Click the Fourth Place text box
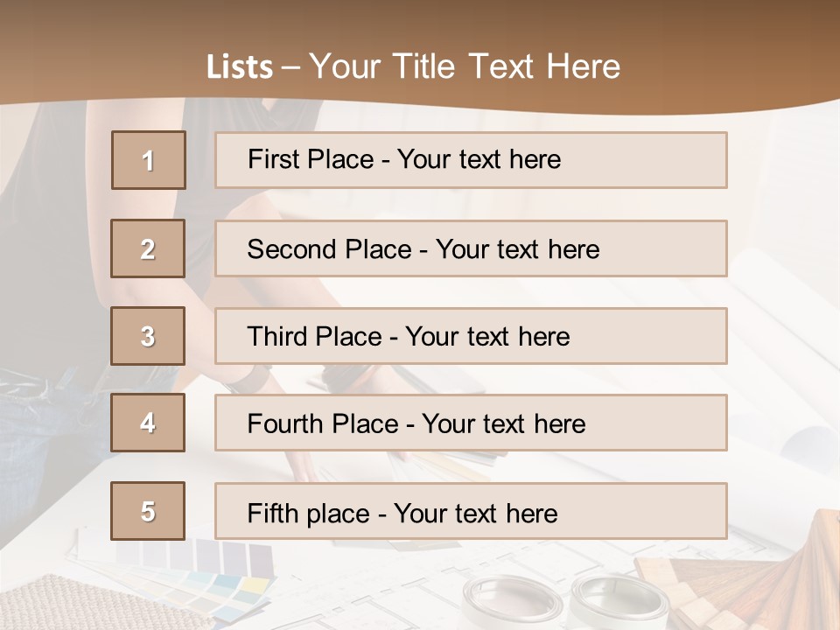The width and height of the screenshot is (840, 630). pyautogui.click(x=471, y=423)
